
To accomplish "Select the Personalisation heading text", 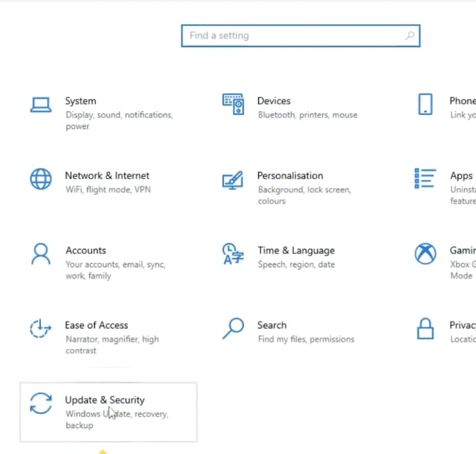I will [290, 176].
